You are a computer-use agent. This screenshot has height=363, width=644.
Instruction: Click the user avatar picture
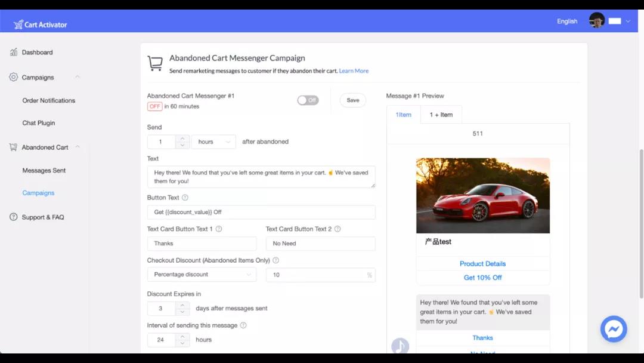pyautogui.click(x=596, y=20)
